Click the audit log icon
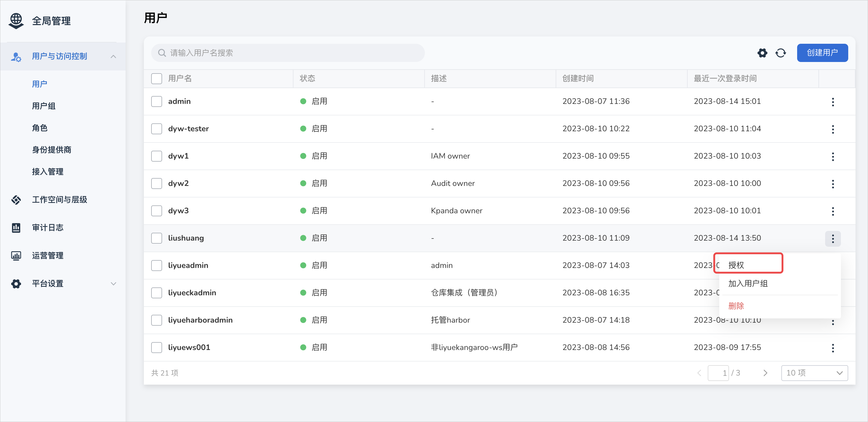The height and width of the screenshot is (422, 868). 16,228
